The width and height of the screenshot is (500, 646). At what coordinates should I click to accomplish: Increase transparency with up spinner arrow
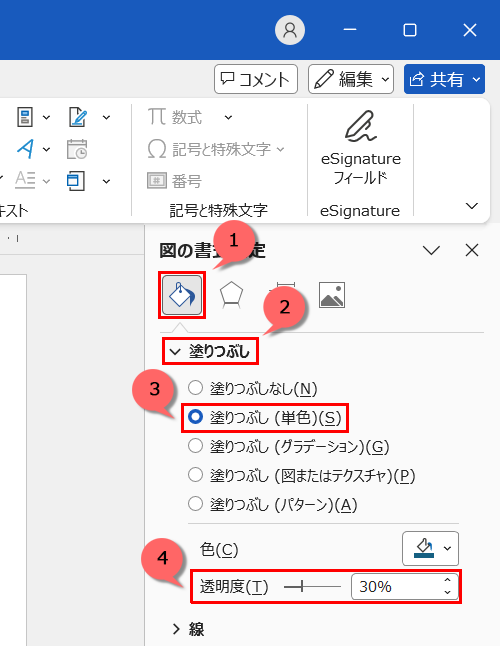point(448,580)
